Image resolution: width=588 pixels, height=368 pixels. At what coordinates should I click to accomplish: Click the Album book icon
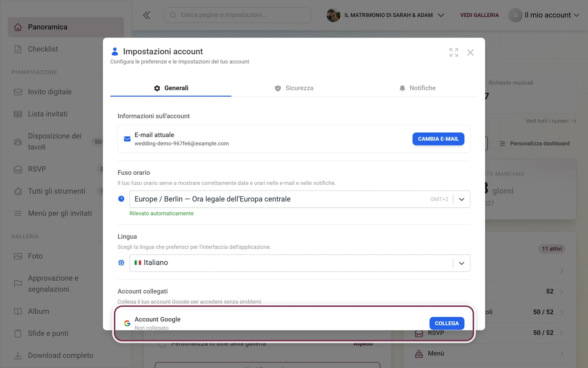(x=18, y=312)
